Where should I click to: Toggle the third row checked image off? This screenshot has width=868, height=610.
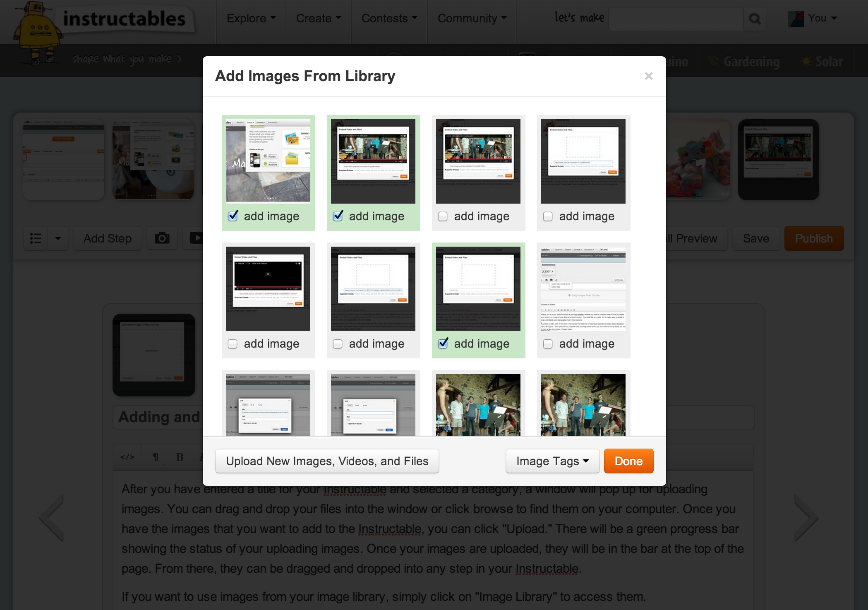(442, 344)
